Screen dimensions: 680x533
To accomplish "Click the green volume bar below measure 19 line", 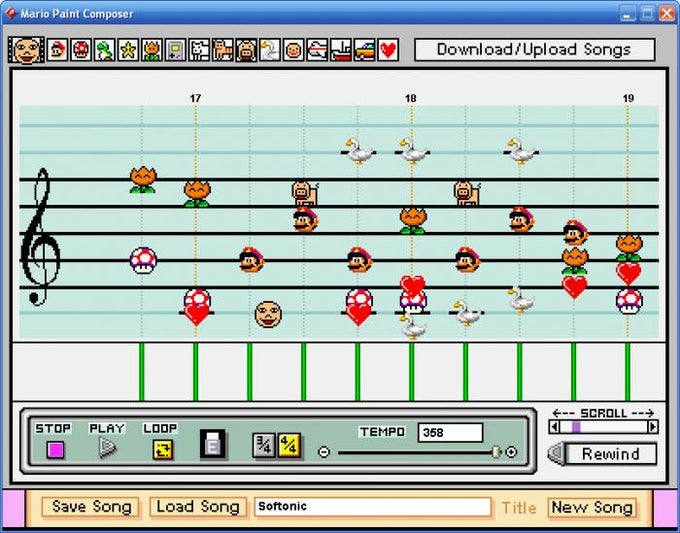I will [628, 372].
